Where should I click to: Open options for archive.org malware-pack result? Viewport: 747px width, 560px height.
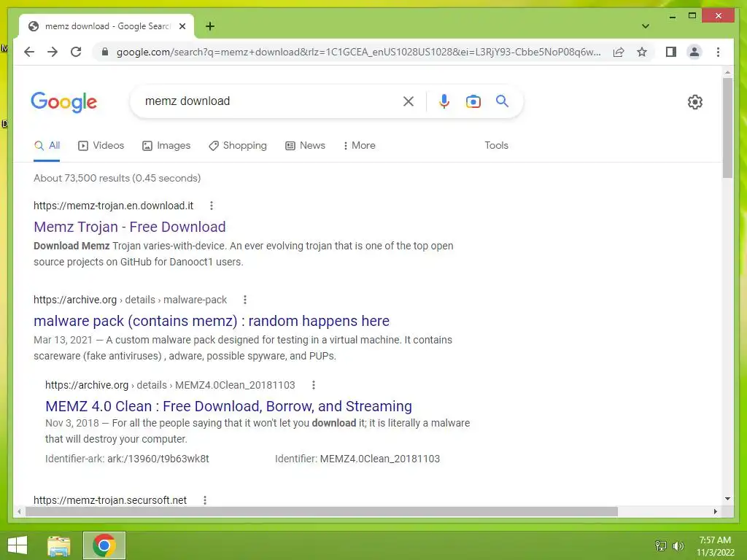(x=245, y=300)
